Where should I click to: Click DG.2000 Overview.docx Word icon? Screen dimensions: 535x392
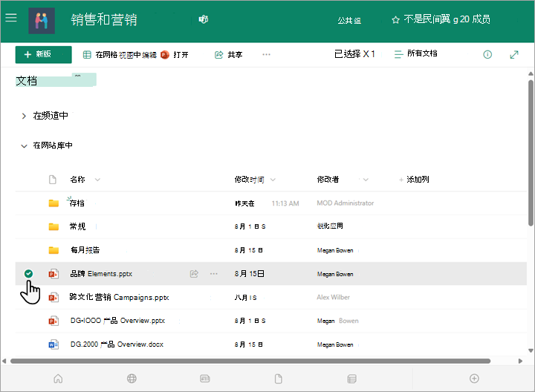click(53, 344)
